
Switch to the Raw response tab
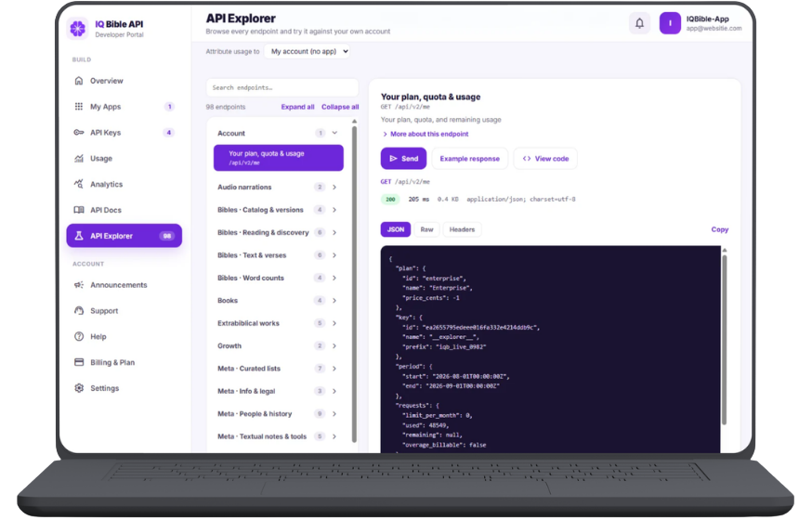coord(426,229)
